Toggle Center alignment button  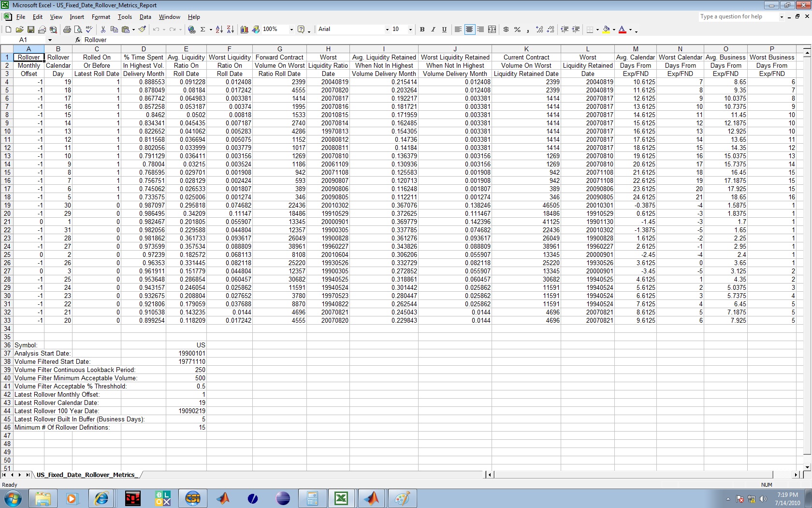click(469, 30)
